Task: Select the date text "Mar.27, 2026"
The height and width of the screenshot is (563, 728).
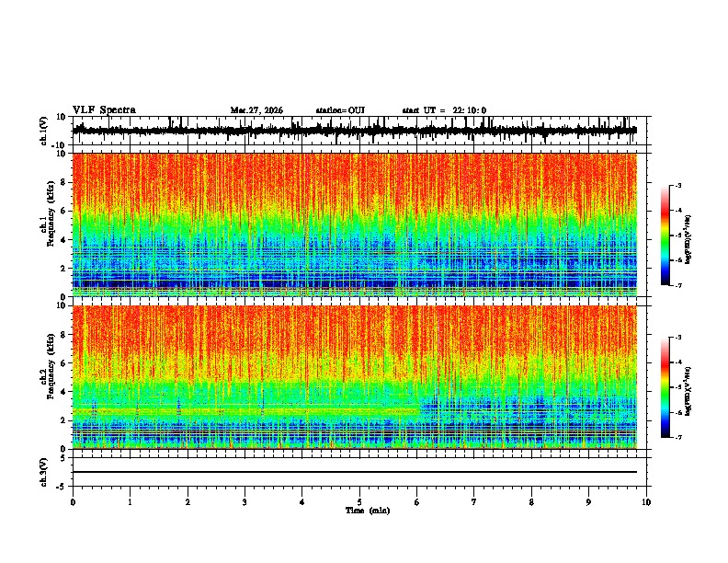Action: pos(256,110)
